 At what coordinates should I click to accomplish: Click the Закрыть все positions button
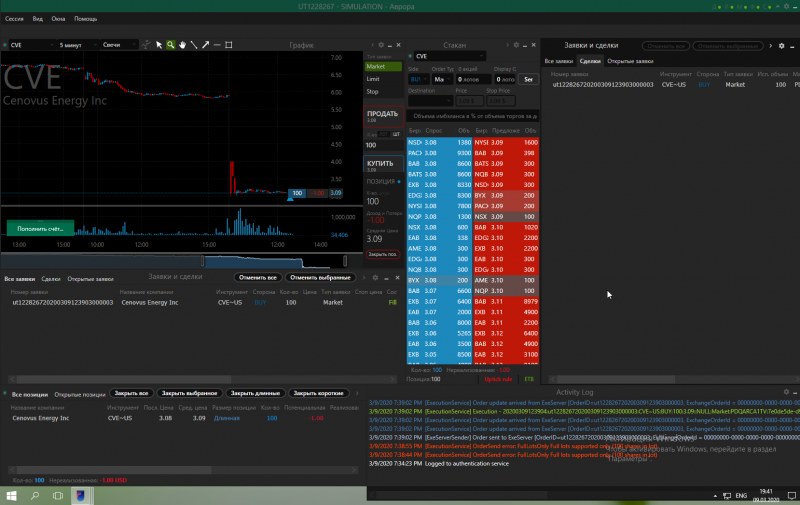131,393
